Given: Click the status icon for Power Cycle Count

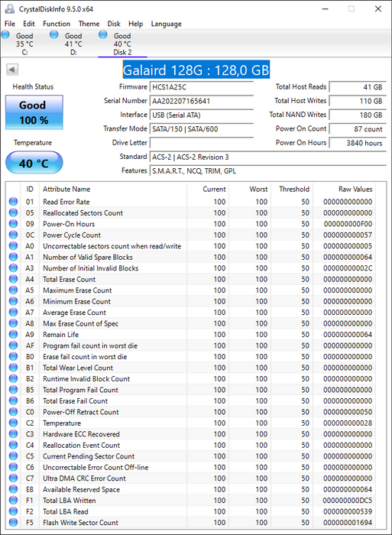Looking at the screenshot, I should click(13, 235).
